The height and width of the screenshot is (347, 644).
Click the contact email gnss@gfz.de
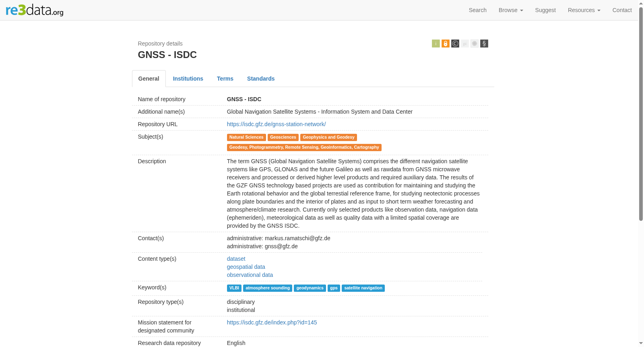click(x=281, y=246)
